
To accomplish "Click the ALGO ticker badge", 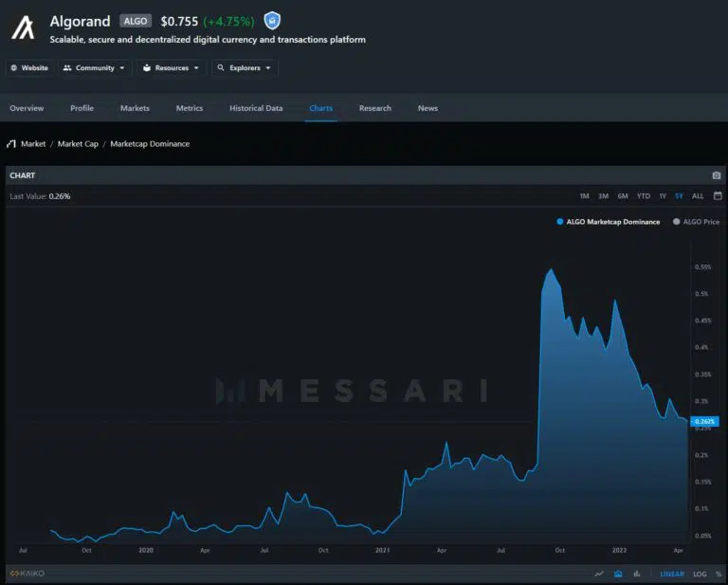I will (x=136, y=21).
